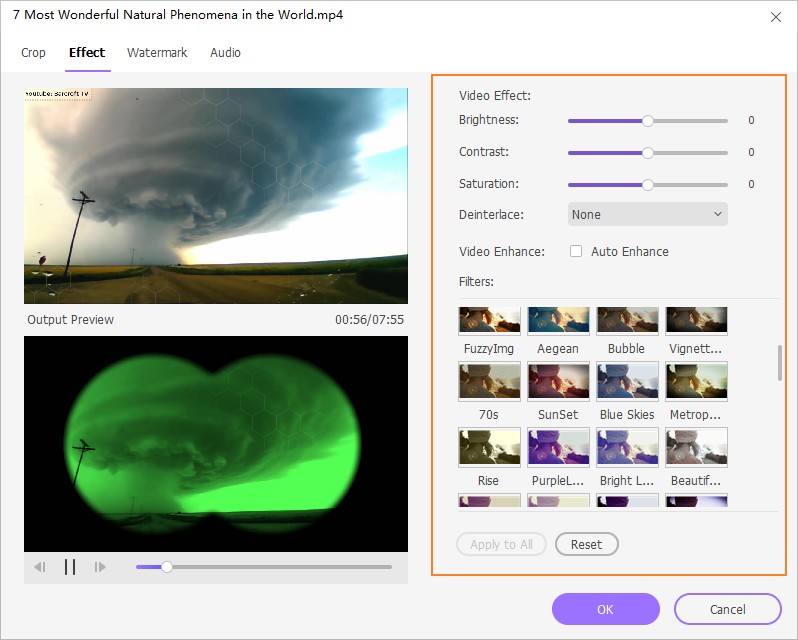Step to the next frame
The image size is (798, 640).
click(x=100, y=567)
